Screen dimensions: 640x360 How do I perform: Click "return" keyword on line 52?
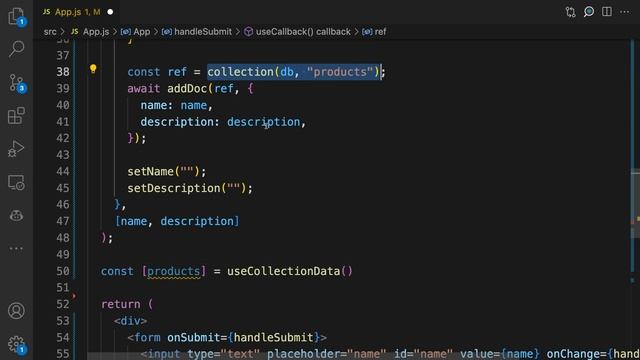(x=121, y=304)
